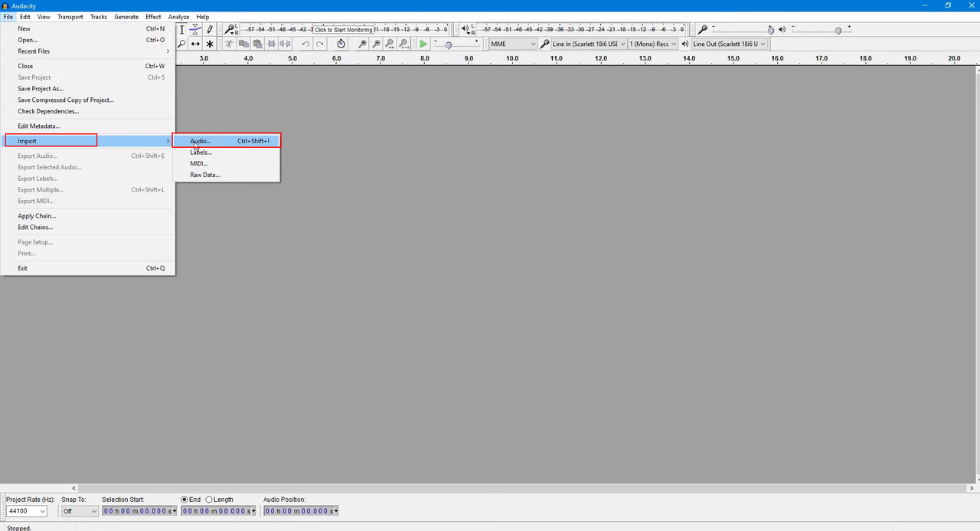The height and width of the screenshot is (531, 980).
Task: Choose Close from the File menu
Action: pos(88,66)
